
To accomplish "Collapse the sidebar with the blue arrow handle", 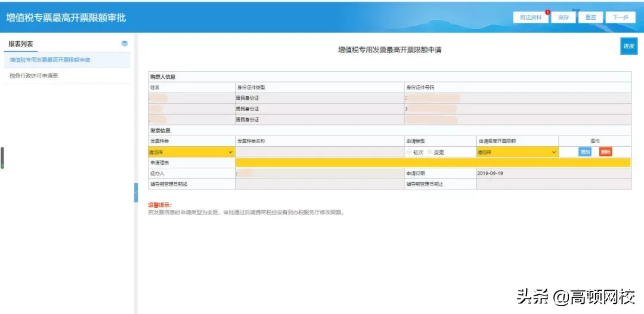I will [x=136, y=193].
